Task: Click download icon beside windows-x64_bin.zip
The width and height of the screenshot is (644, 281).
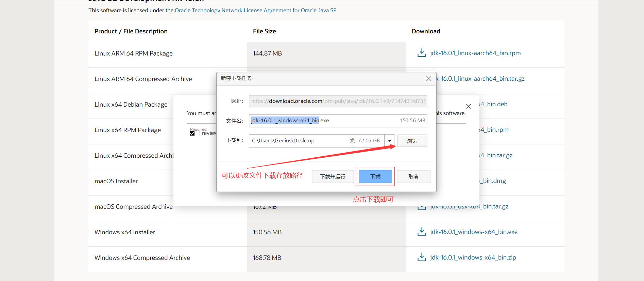Action: tap(422, 257)
